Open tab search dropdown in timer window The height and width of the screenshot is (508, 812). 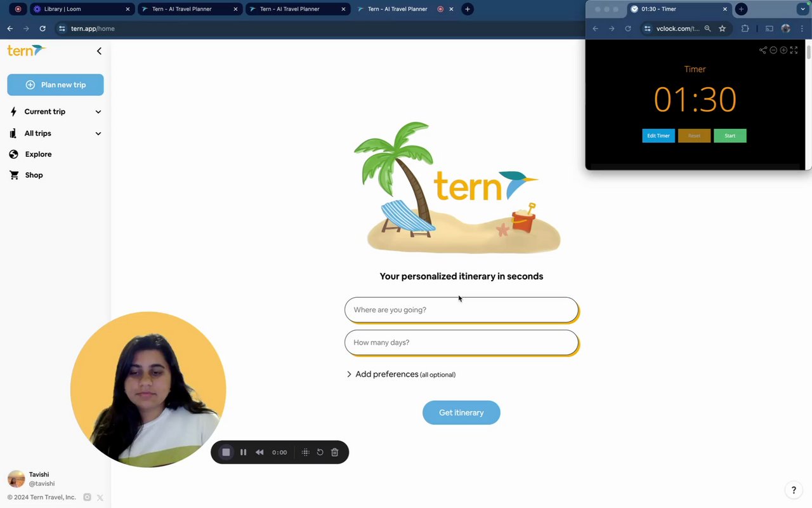[x=802, y=9]
